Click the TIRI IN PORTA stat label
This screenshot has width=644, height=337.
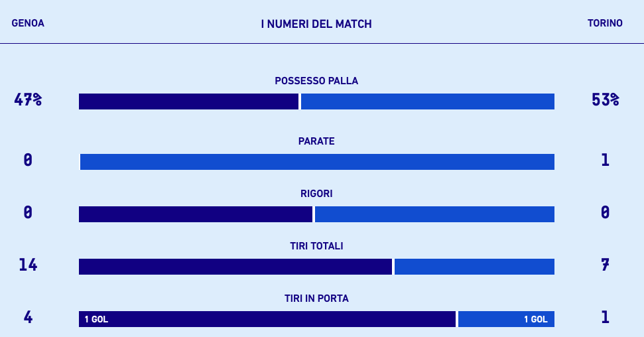[x=316, y=299]
